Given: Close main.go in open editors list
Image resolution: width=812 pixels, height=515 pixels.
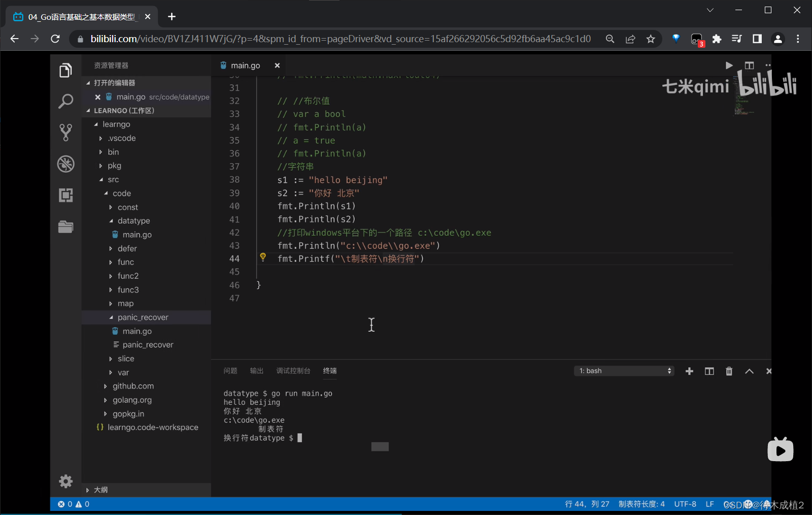Looking at the screenshot, I should 97,96.
